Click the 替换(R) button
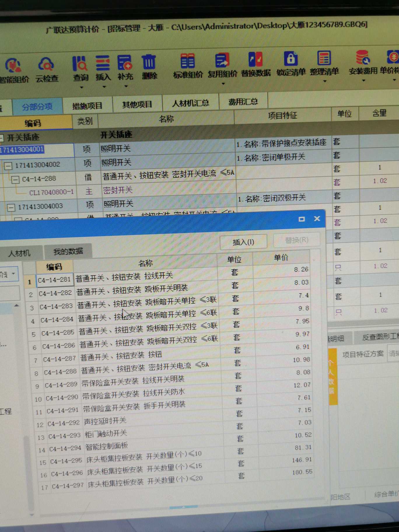 (x=297, y=240)
